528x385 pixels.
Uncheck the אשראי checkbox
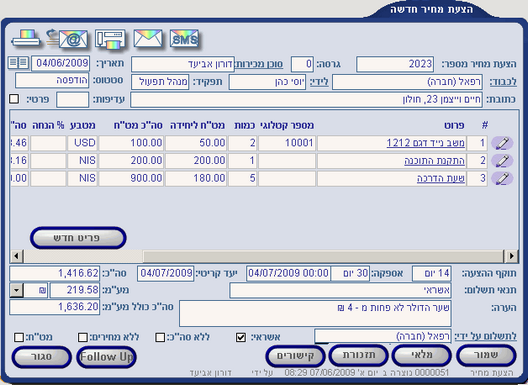tap(240, 337)
